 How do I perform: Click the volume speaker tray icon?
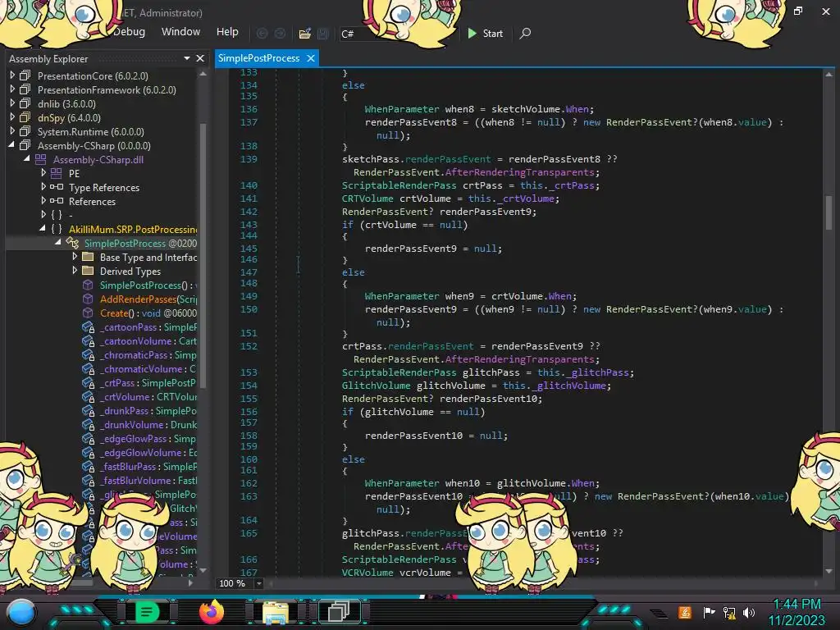[750, 612]
